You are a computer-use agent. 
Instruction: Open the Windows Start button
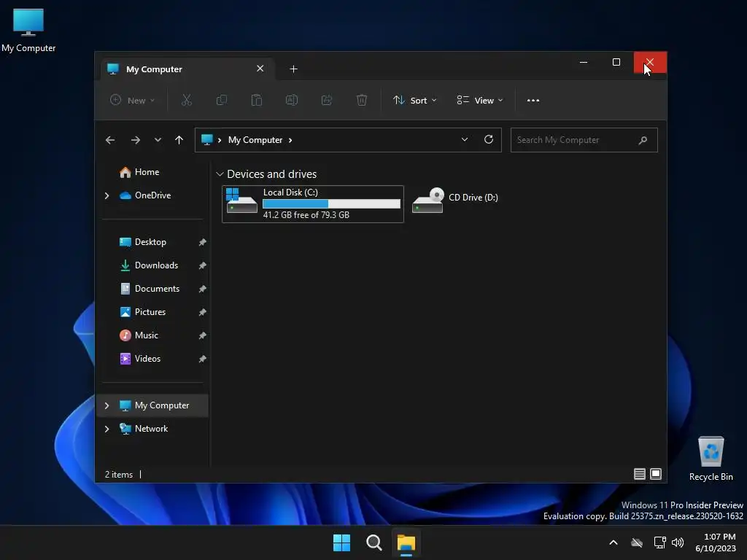click(341, 542)
